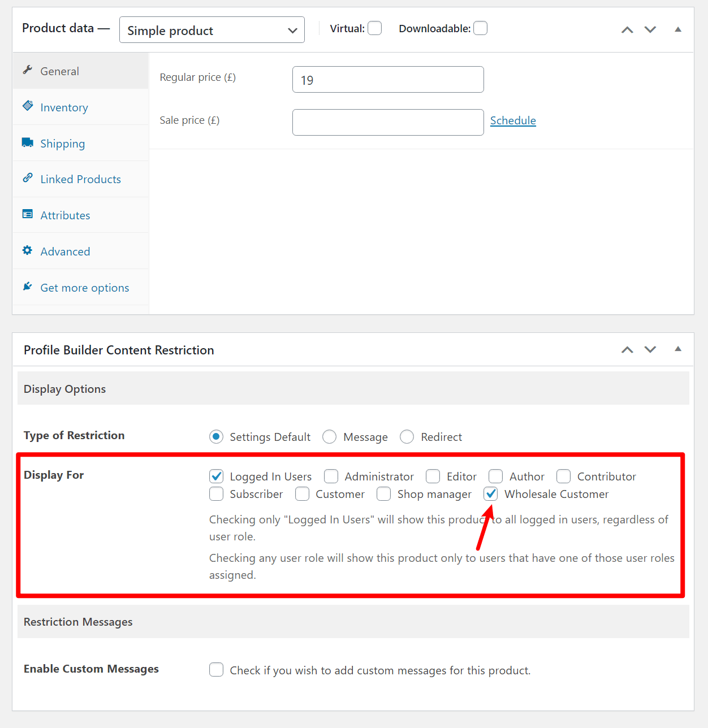708x728 pixels.
Task: Open the General tab
Action: (x=80, y=71)
